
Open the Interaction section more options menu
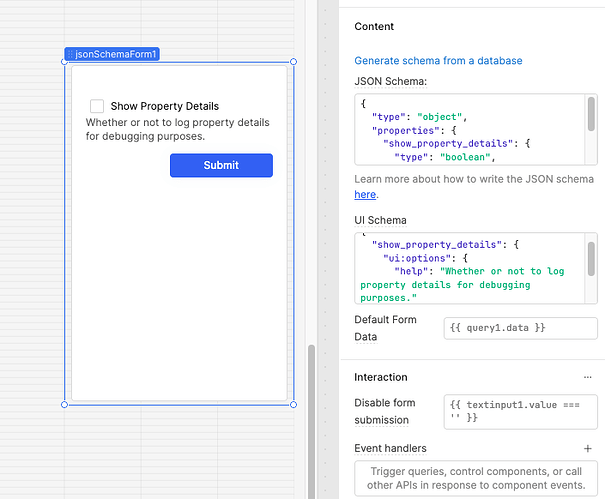click(x=587, y=377)
